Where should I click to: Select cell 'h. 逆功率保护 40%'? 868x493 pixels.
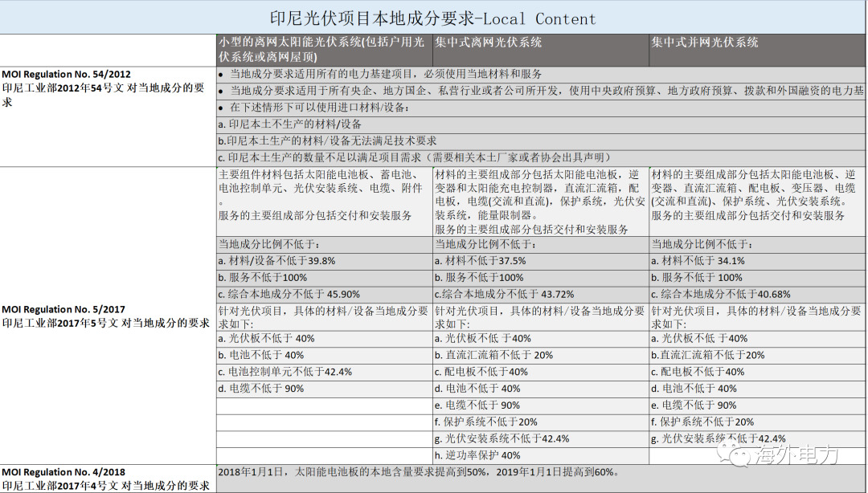point(540,456)
